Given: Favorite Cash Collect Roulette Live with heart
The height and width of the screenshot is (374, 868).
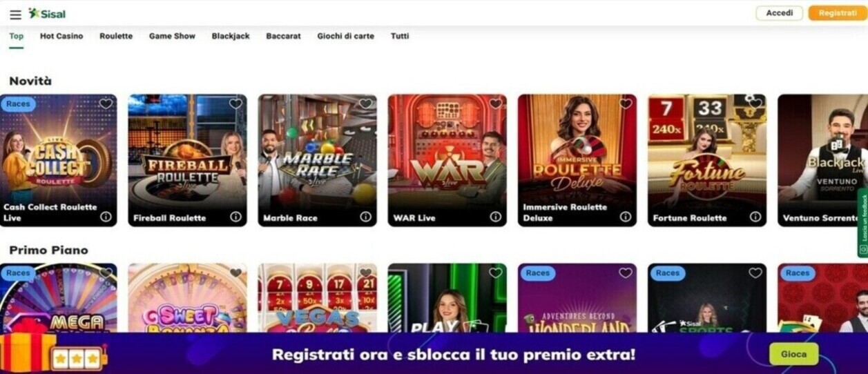Looking at the screenshot, I should (x=106, y=104).
